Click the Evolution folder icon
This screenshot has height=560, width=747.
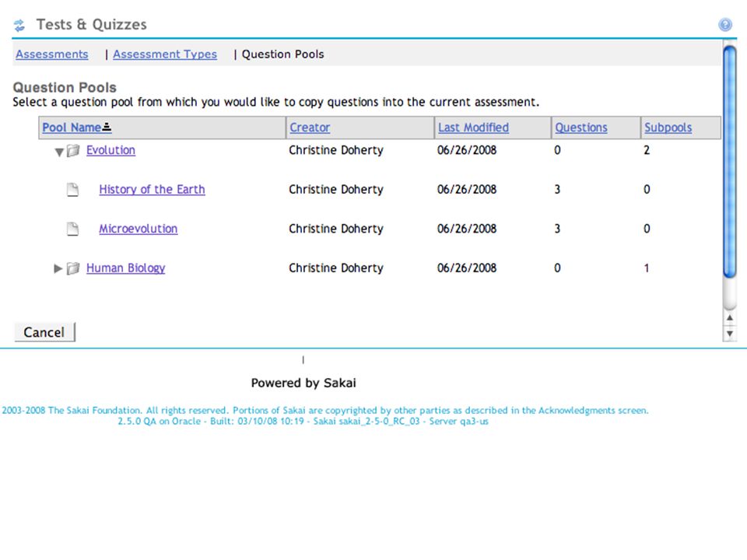[x=73, y=151]
